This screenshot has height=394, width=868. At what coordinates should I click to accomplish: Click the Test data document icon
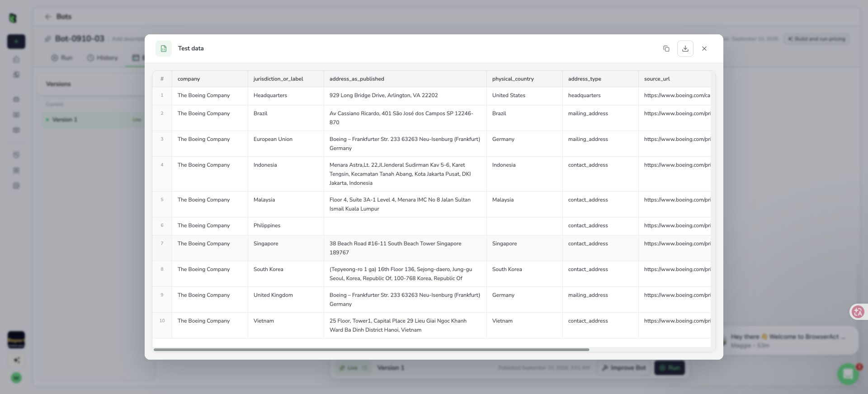point(164,48)
